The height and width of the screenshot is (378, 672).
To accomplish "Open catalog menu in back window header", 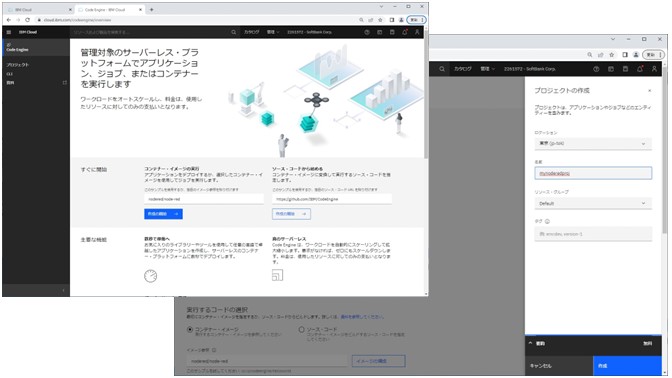I will tap(463, 69).
